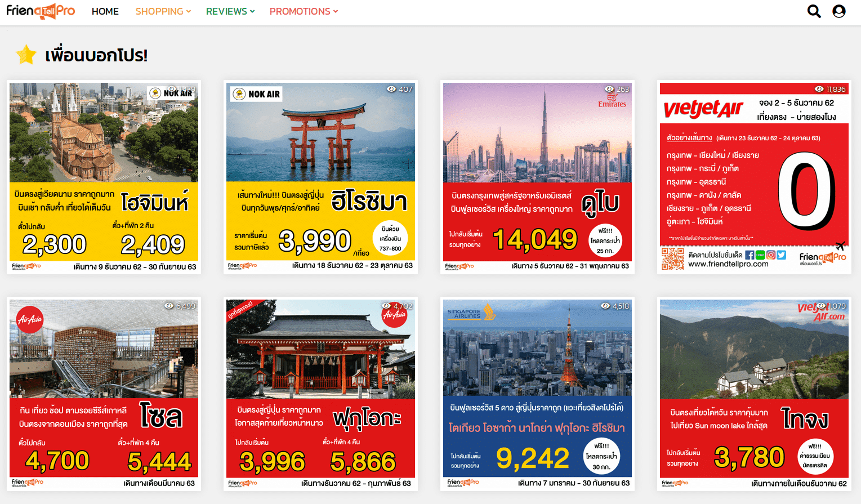This screenshot has height=504, width=861.
Task: Click www.friendtellpro.com link in VietJet ad
Action: [x=728, y=264]
